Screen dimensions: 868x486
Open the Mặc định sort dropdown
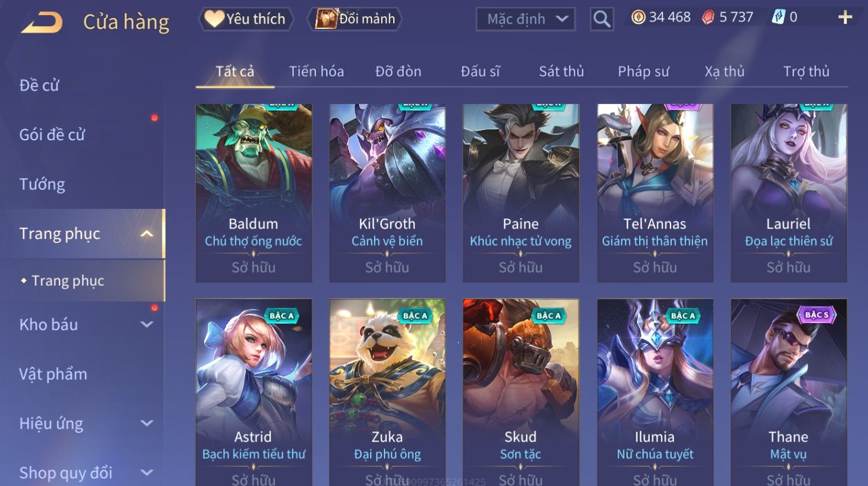pyautogui.click(x=526, y=19)
